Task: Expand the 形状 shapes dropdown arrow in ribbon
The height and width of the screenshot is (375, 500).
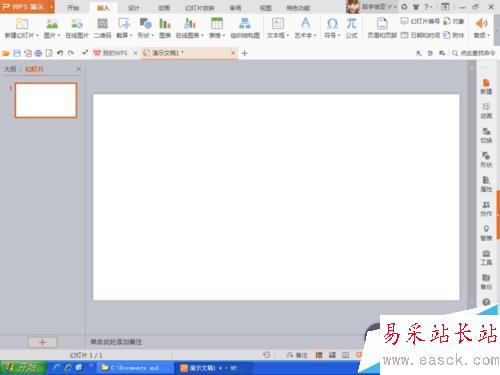Action: (x=153, y=35)
